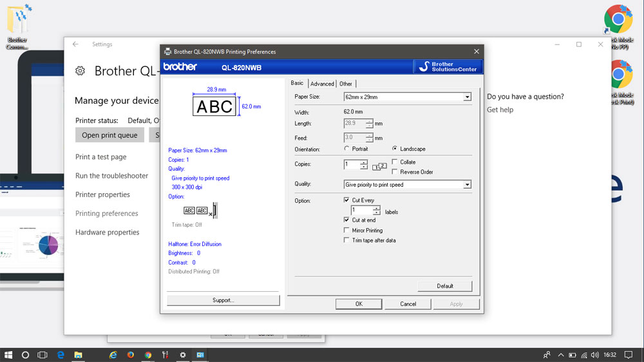The height and width of the screenshot is (362, 644).
Task: Open network Wi-Fi tray icon
Action: click(x=583, y=355)
